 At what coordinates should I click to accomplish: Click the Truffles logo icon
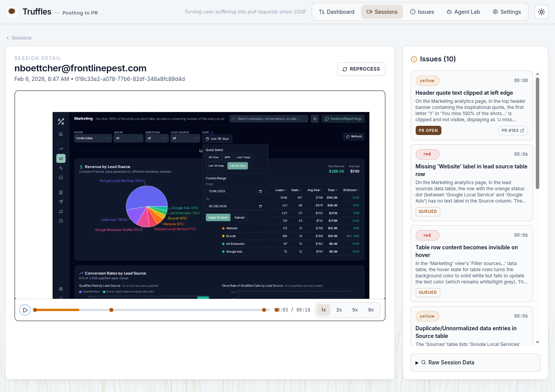pos(12,12)
